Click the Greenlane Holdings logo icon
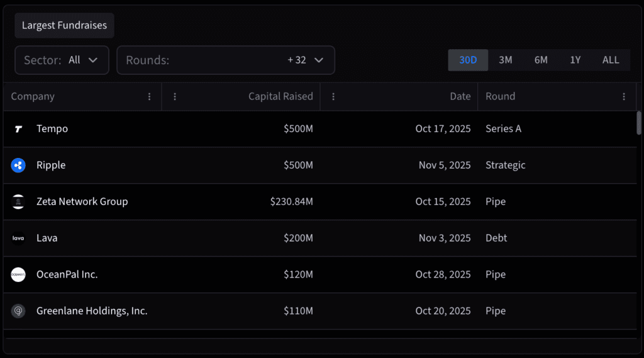 click(x=18, y=311)
